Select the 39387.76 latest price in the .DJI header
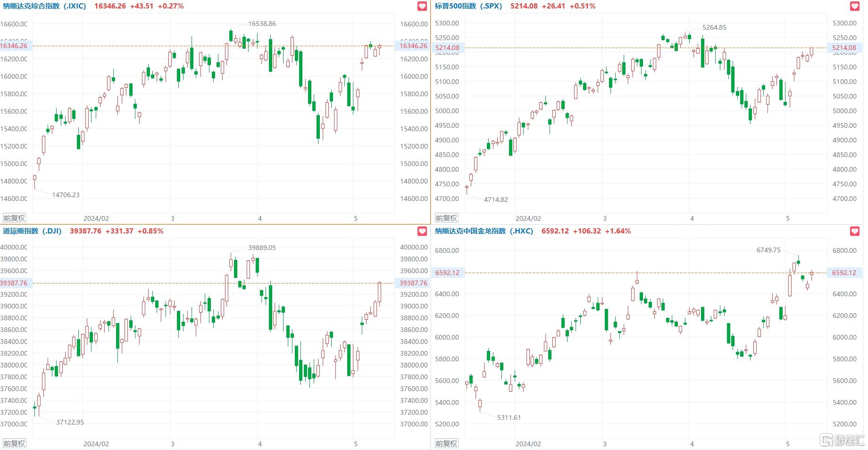This screenshot has width=868, height=450. [x=85, y=231]
